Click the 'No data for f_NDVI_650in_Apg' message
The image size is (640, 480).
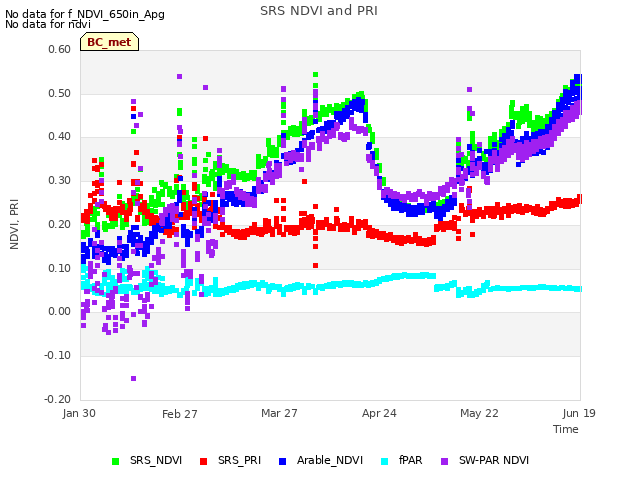pyautogui.click(x=85, y=14)
